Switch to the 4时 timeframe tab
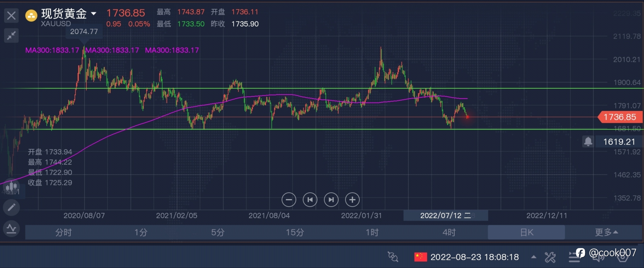Screen dimensions: 644x268 pyautogui.click(x=449, y=232)
